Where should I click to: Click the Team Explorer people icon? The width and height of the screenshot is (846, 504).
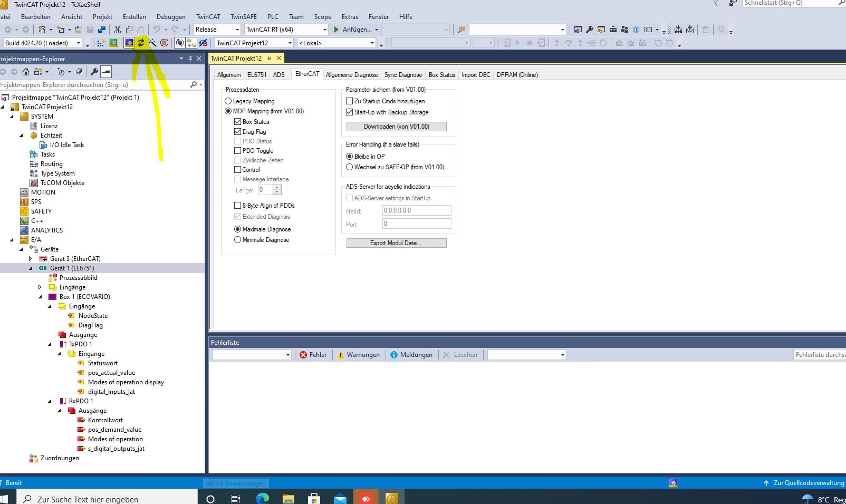tap(624, 30)
